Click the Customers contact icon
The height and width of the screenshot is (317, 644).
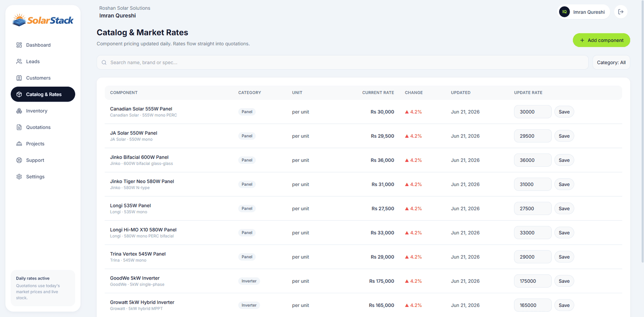19,78
